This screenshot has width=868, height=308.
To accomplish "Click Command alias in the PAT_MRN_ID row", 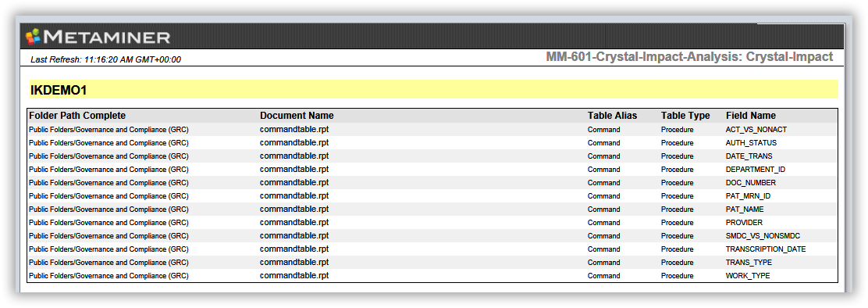I will pyautogui.click(x=604, y=196).
